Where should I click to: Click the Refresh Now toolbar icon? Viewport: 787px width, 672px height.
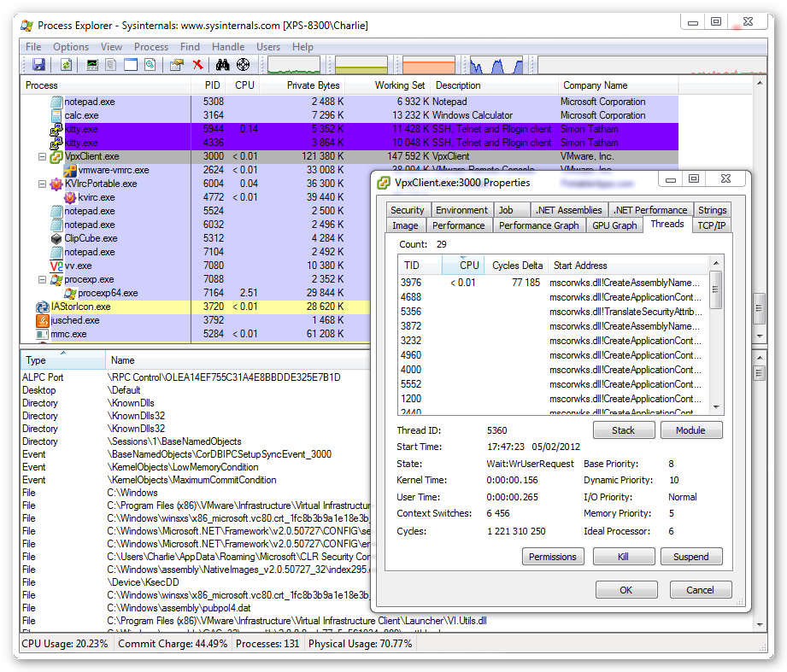tap(67, 65)
